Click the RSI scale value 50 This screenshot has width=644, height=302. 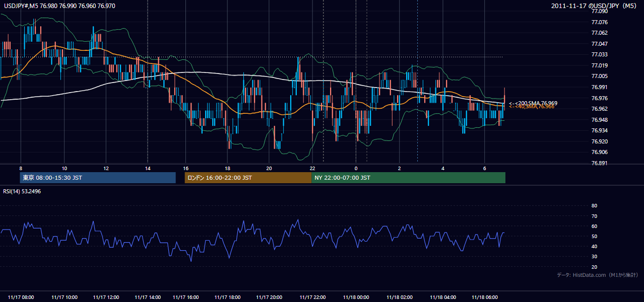(594, 236)
